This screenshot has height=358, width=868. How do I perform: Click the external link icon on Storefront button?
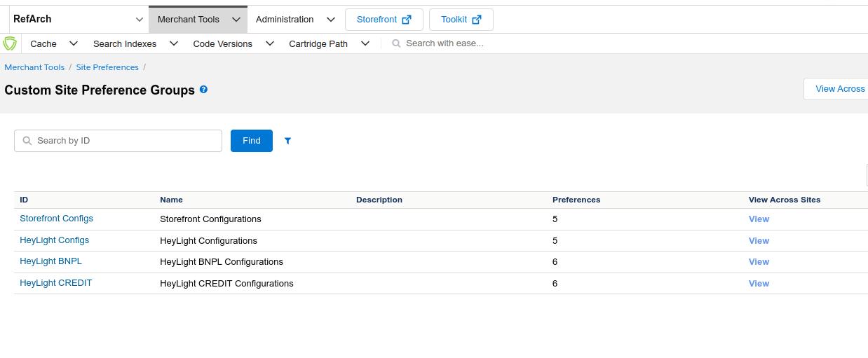point(407,20)
